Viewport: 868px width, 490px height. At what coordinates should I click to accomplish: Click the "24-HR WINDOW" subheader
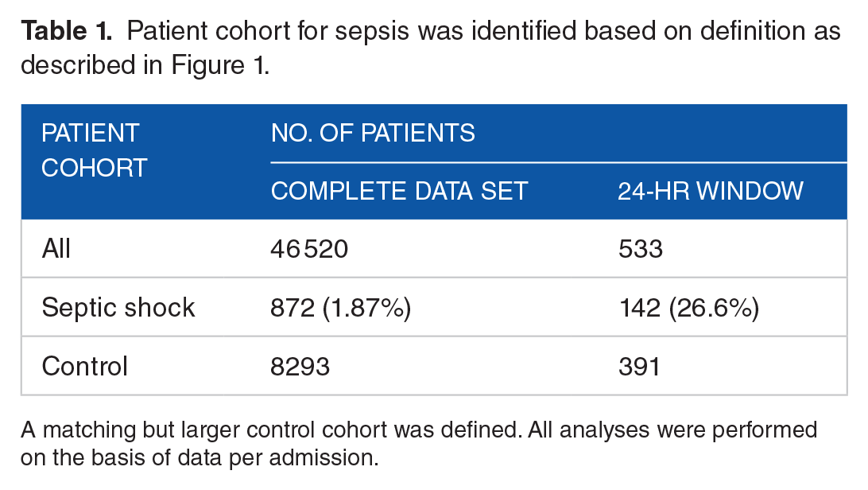tap(711, 191)
